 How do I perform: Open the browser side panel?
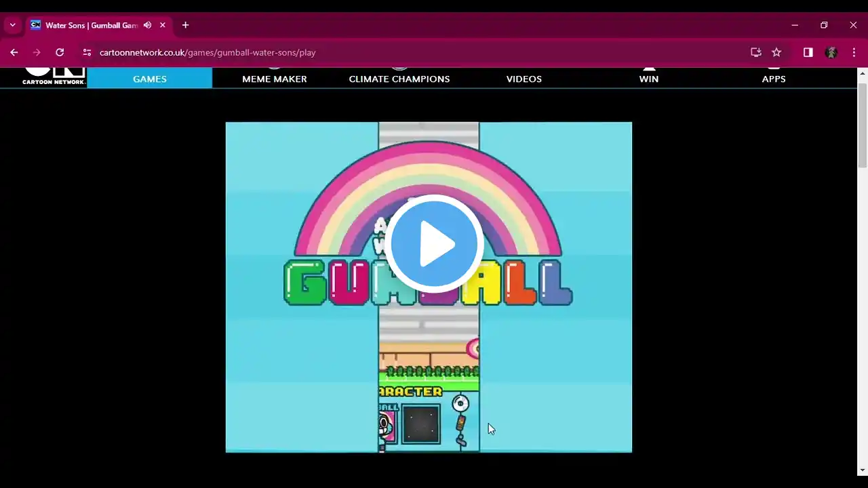coord(808,52)
